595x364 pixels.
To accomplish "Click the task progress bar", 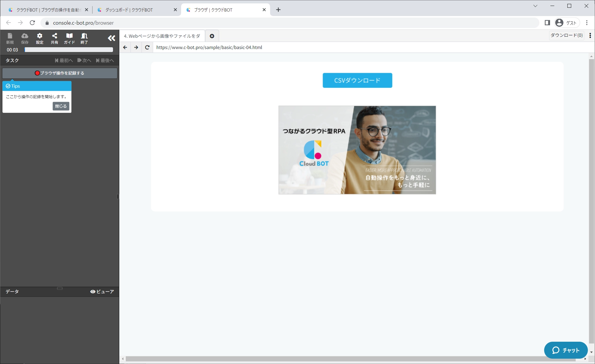I will pyautogui.click(x=69, y=50).
